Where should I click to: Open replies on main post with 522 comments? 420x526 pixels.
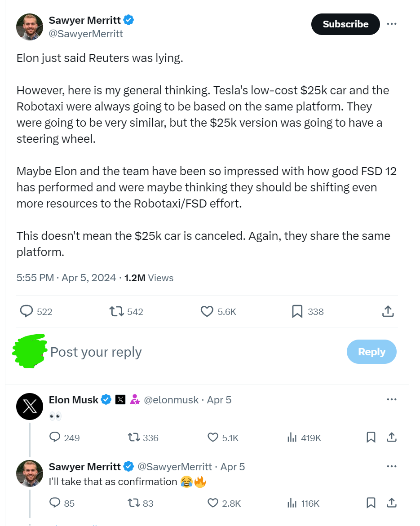(x=27, y=311)
